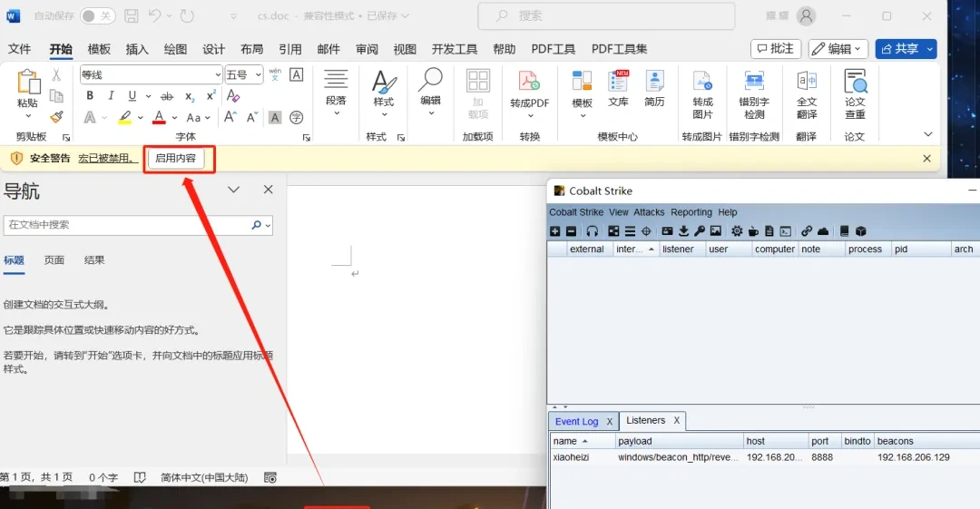Viewport: 980px width, 509px height.
Task: Open the font size (五号) dropdown
Action: click(258, 75)
